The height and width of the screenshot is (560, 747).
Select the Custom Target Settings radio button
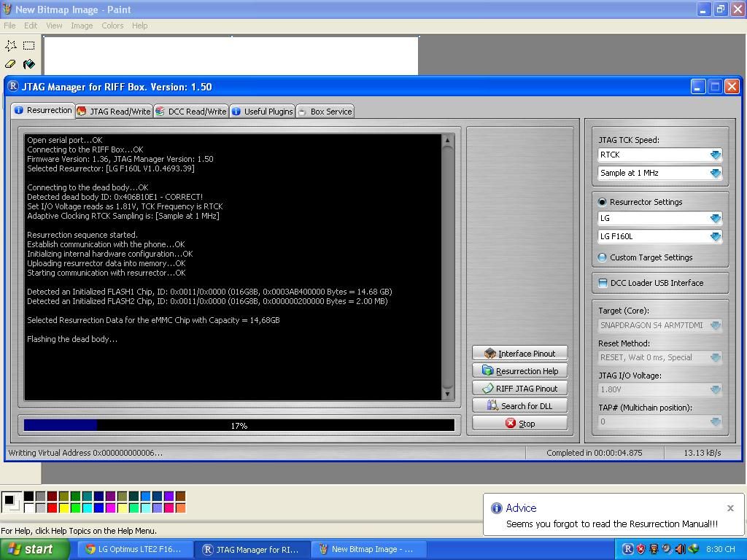(602, 257)
